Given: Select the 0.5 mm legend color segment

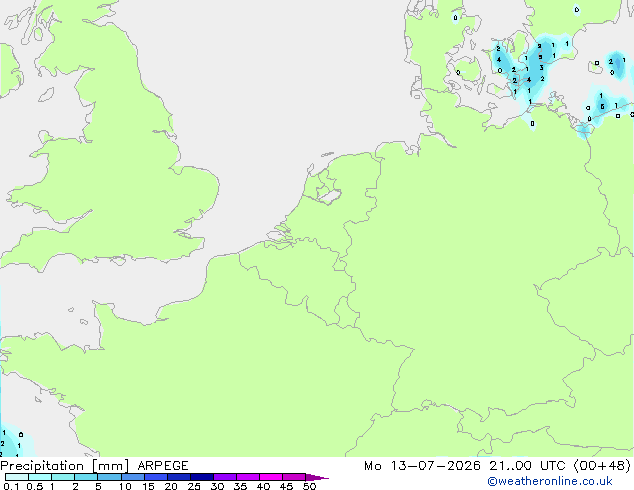Looking at the screenshot, I should pos(40,477).
